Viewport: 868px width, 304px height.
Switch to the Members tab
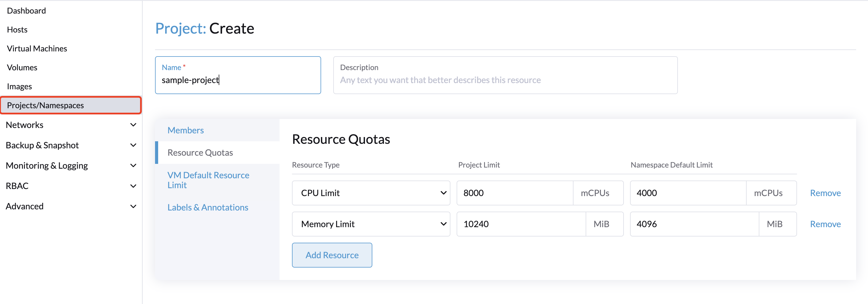coord(185,130)
